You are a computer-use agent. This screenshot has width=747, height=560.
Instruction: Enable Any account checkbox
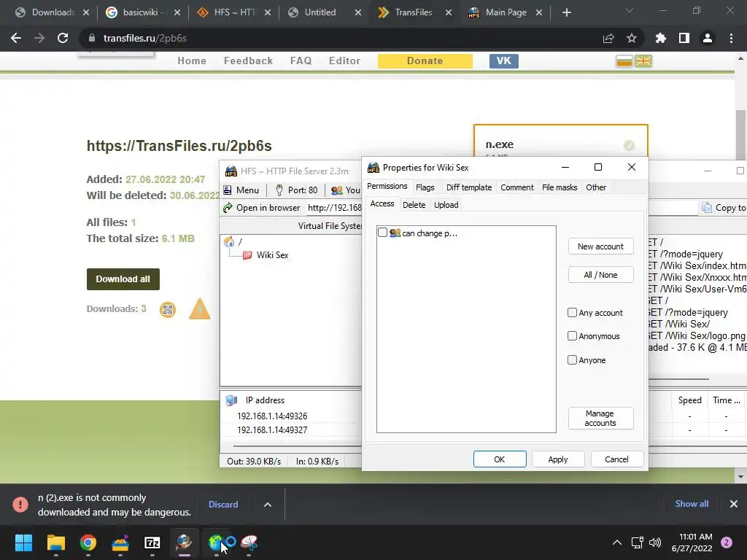(x=572, y=312)
